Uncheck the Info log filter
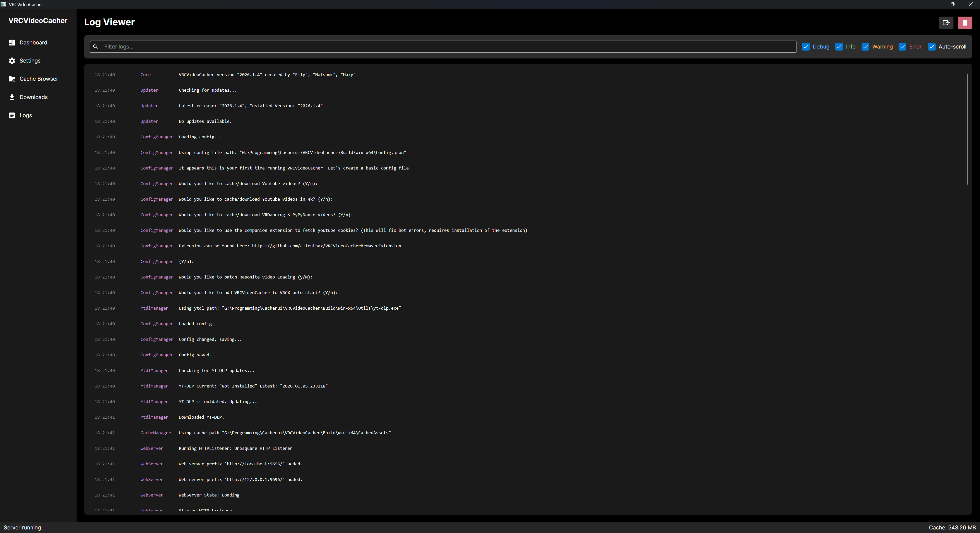 pyautogui.click(x=839, y=46)
